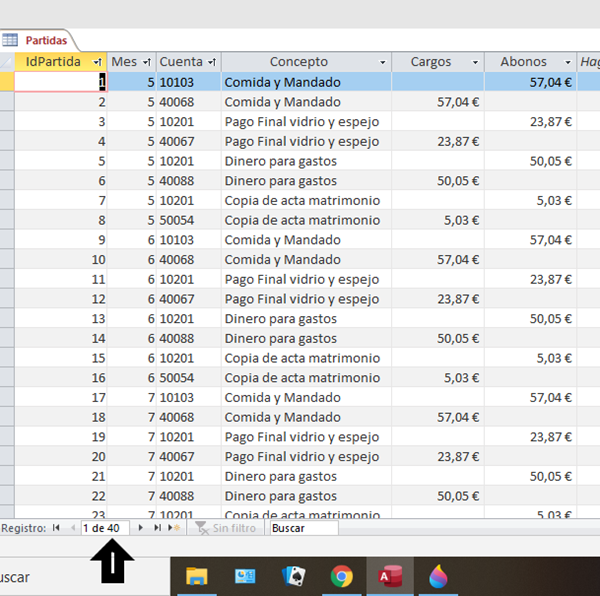Toggle the Sin filtro filter indicator
600x596 pixels.
click(x=226, y=527)
